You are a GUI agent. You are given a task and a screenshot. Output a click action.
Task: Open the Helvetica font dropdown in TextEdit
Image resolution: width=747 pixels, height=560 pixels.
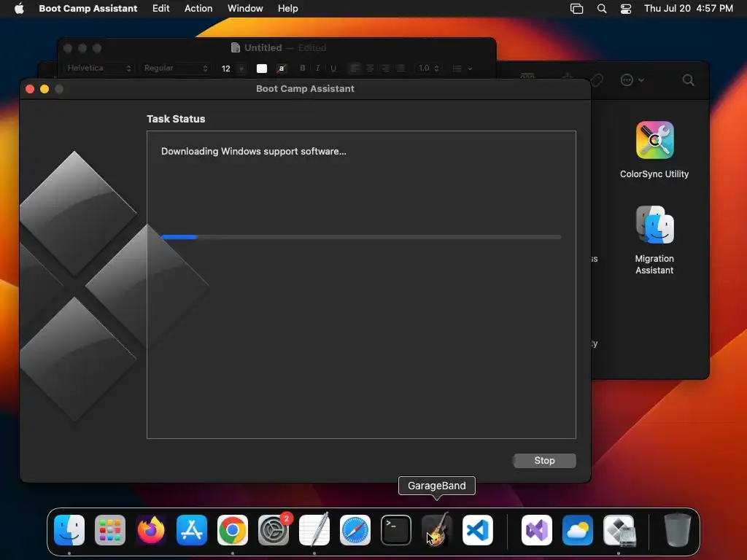pyautogui.click(x=98, y=68)
